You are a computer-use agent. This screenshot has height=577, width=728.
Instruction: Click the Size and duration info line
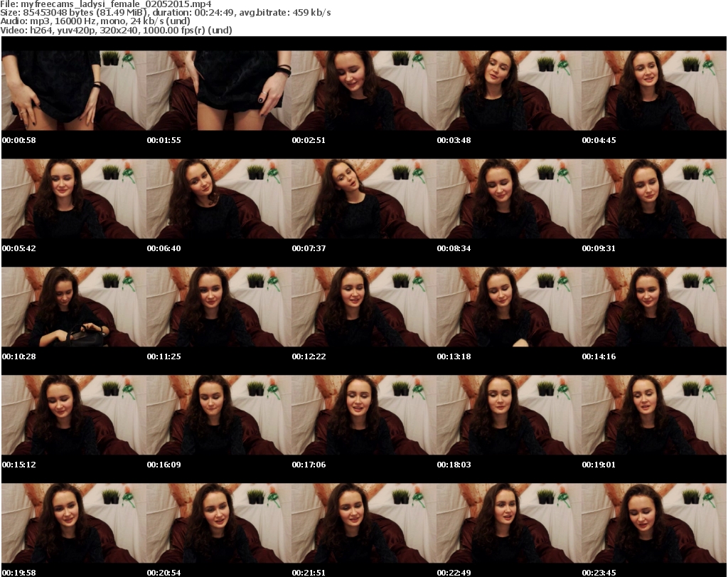165,13
